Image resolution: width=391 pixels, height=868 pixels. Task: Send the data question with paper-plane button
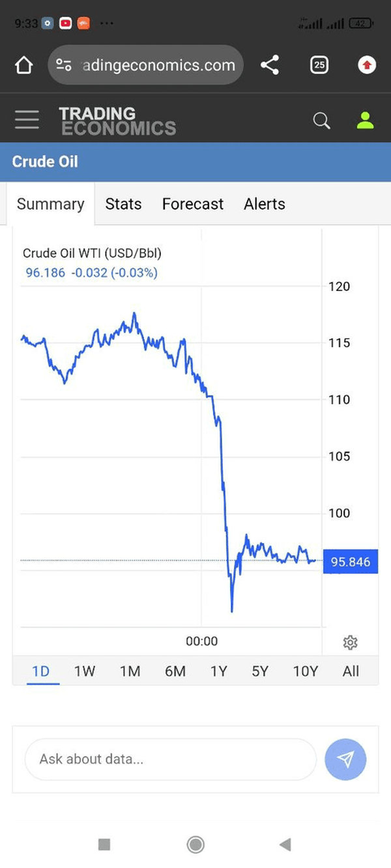(345, 759)
